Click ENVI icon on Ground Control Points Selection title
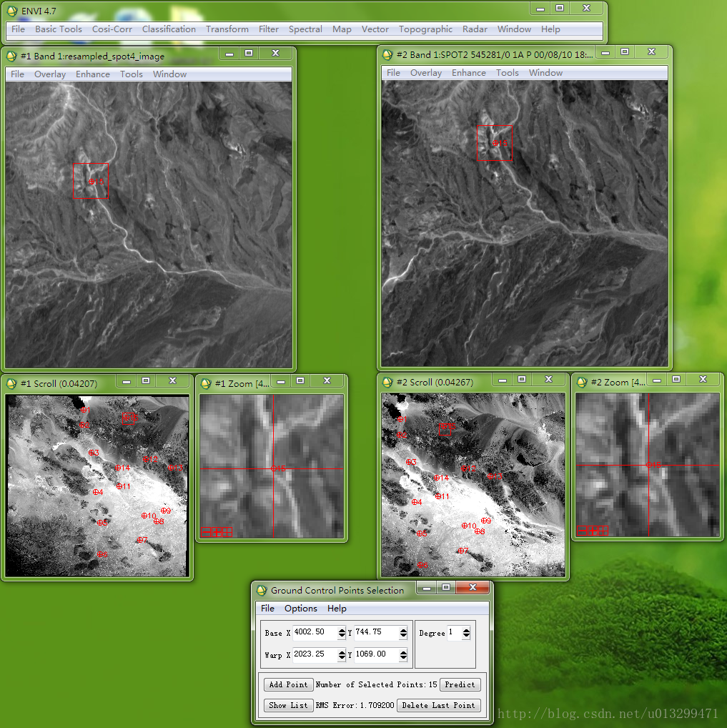 click(262, 590)
